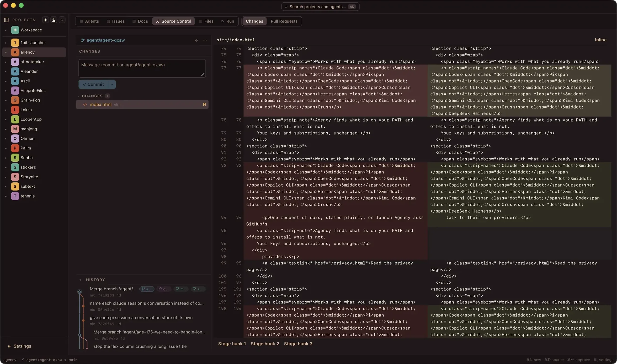Click the Grain-Fog avatar icon
This screenshot has height=364, width=617.
15,100
